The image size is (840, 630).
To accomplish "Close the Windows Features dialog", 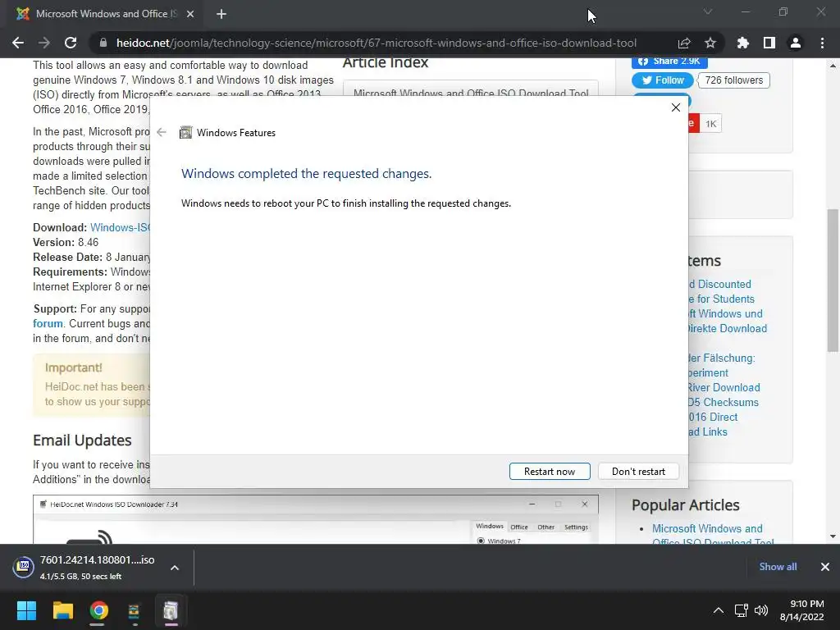I will pos(676,107).
